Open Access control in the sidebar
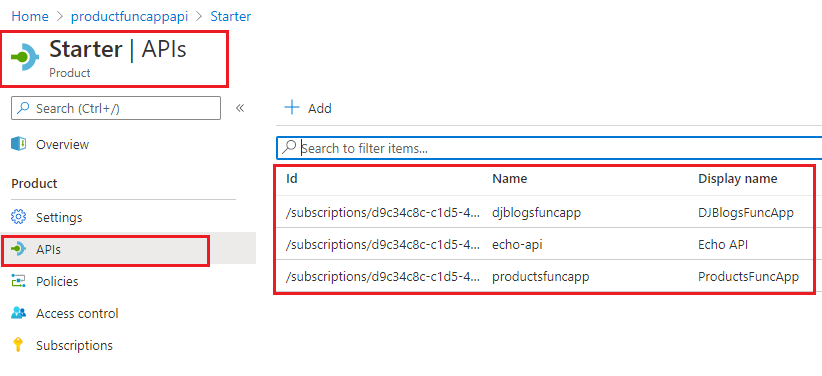The width and height of the screenshot is (822, 376). pos(77,314)
